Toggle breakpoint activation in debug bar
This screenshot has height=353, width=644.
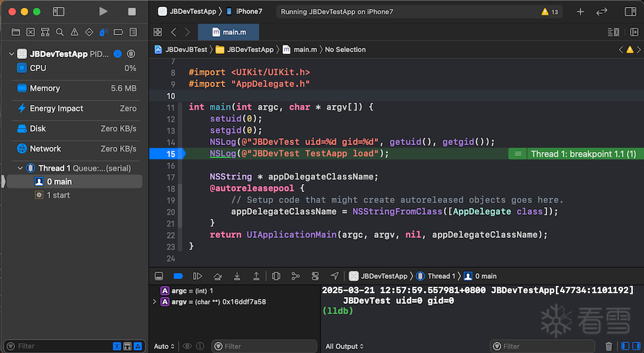point(178,276)
